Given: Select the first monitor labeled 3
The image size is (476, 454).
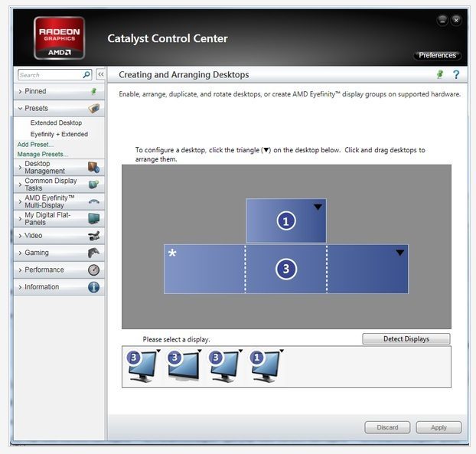Looking at the screenshot, I should coord(142,366).
